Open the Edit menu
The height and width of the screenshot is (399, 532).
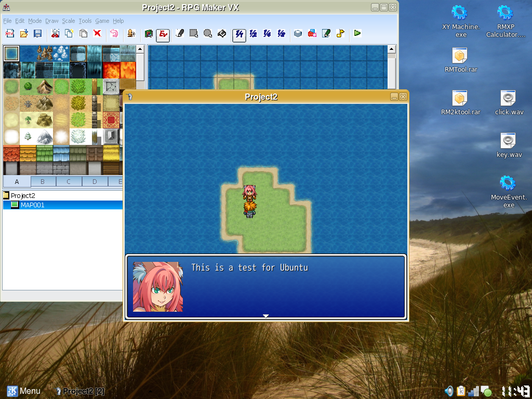(x=20, y=21)
